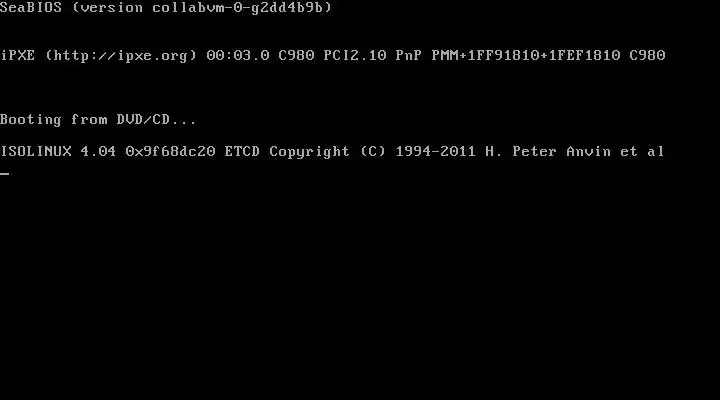Viewport: 720px width, 400px height.
Task: Click the iPXE label at line start
Action: point(17,56)
